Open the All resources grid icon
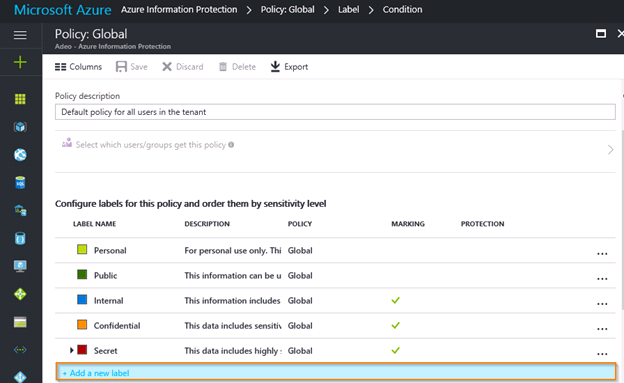624x383 pixels. 20,99
